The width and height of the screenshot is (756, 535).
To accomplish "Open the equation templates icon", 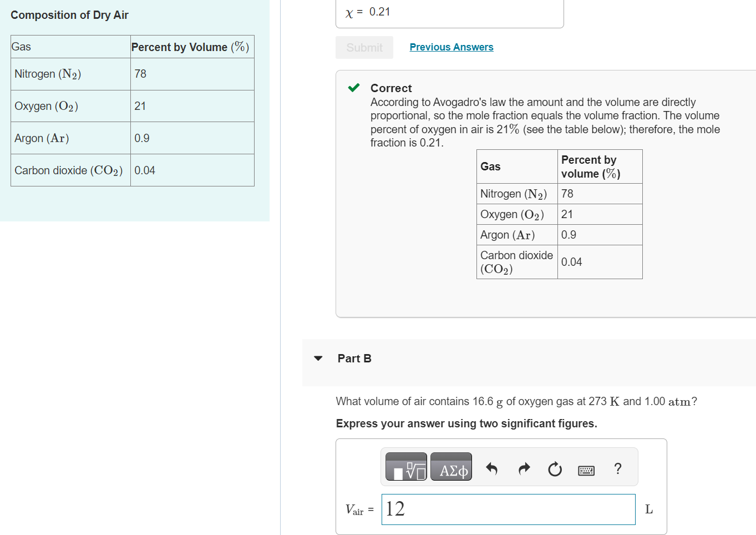I will pos(405,466).
